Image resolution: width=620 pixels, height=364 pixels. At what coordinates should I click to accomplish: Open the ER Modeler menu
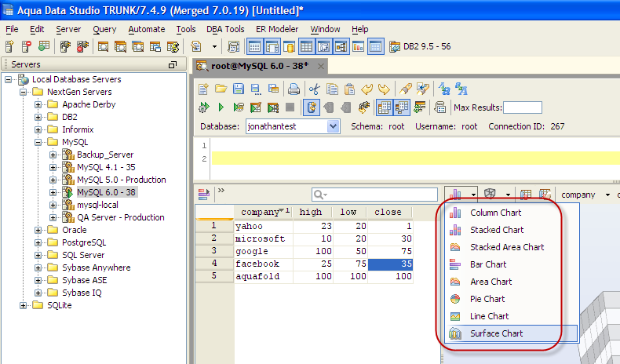pyautogui.click(x=277, y=29)
